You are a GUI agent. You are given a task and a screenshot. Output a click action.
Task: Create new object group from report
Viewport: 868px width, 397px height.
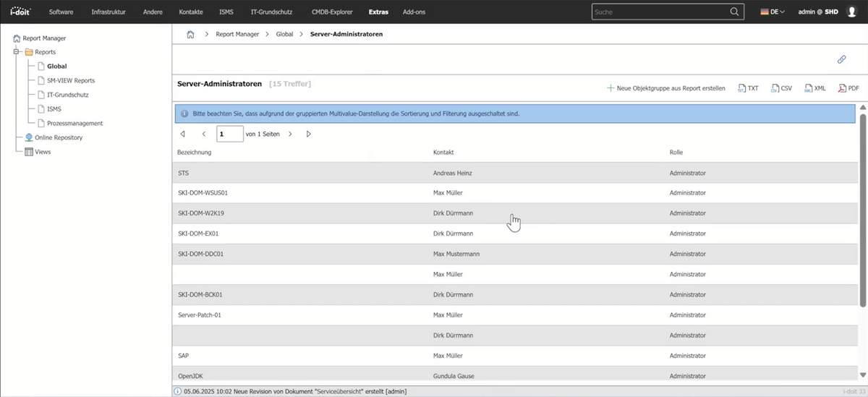(x=665, y=88)
